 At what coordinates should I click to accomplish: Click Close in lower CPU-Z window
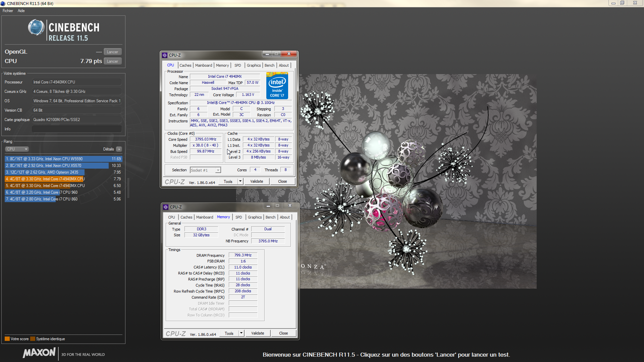pyautogui.click(x=283, y=333)
